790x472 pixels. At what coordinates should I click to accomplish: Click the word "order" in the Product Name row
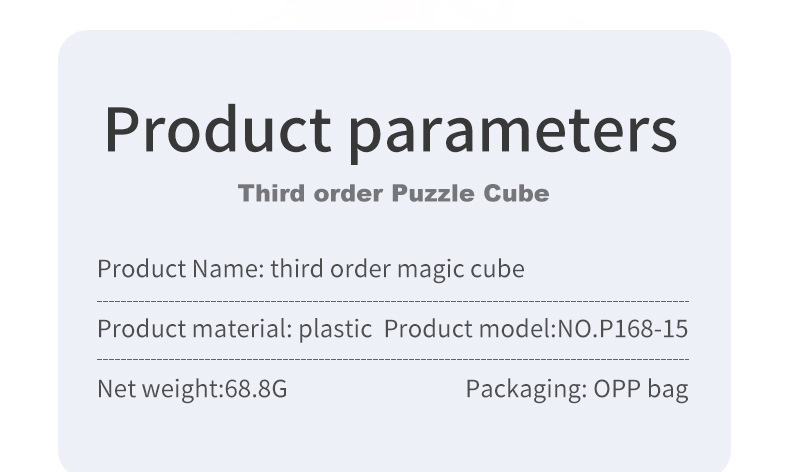click(359, 269)
